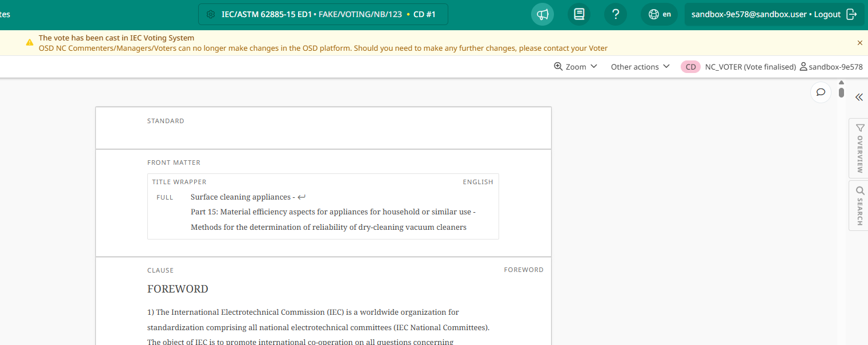
Task: Click the 'Methods for the determination of reliability' line
Action: point(328,227)
